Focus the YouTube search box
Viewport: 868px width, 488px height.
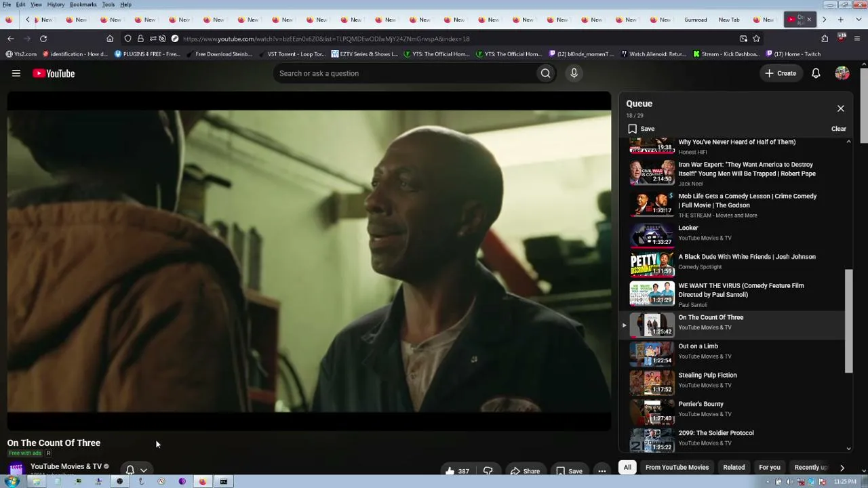tap(405, 73)
